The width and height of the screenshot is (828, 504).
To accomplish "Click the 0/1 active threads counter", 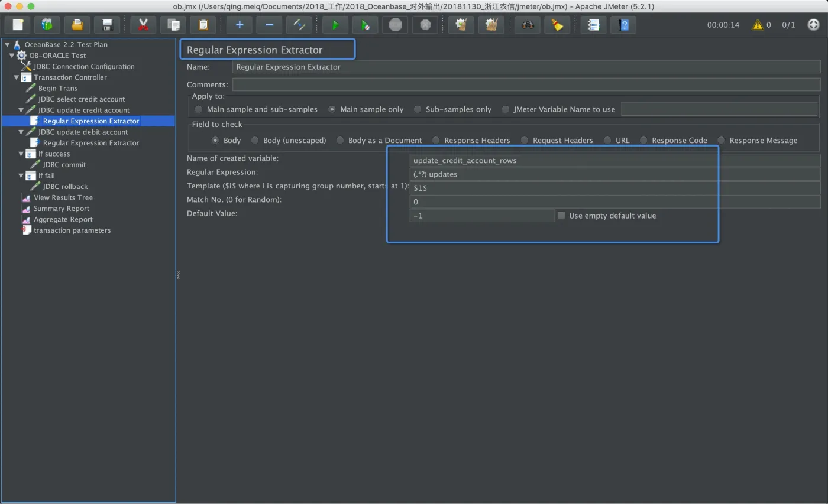I will pyautogui.click(x=788, y=25).
